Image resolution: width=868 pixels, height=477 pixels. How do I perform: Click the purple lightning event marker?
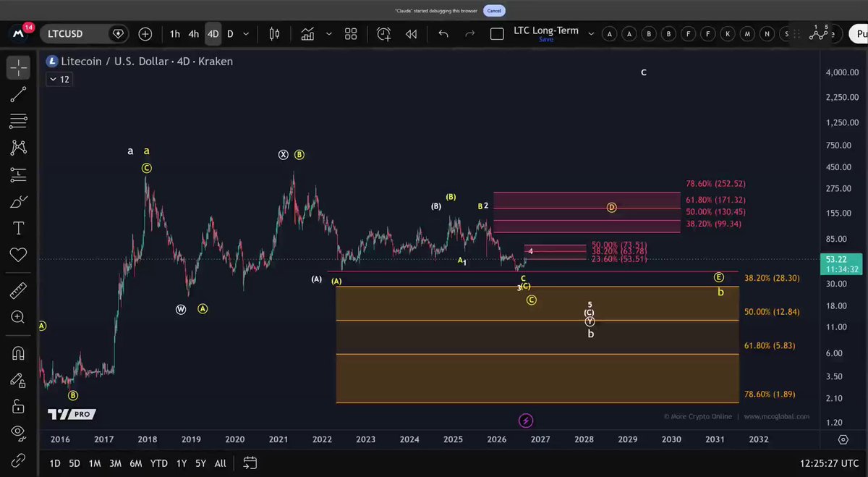(526, 421)
